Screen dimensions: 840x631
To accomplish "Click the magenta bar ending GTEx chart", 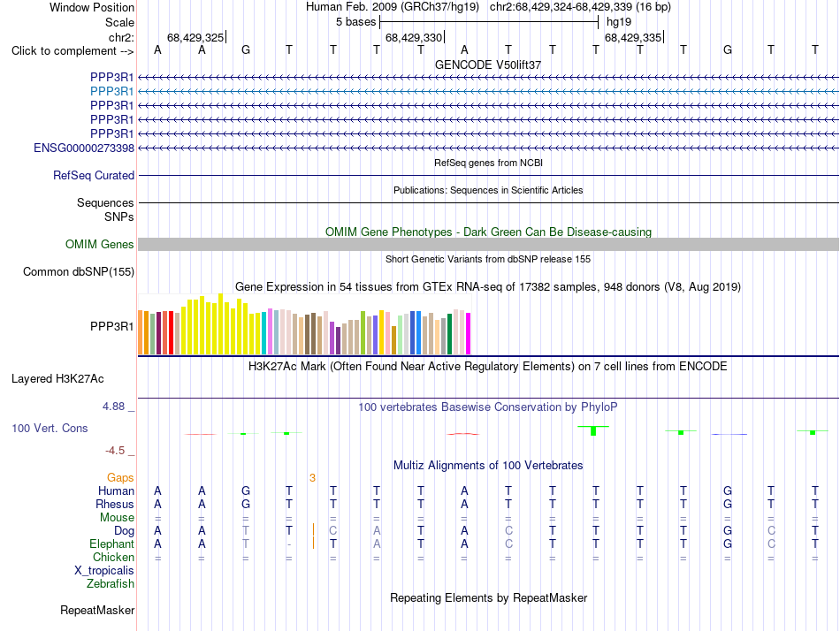I will point(469,333).
